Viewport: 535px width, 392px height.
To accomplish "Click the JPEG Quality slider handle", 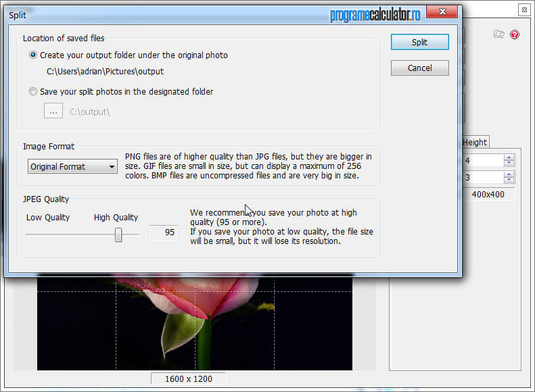I will (x=118, y=235).
